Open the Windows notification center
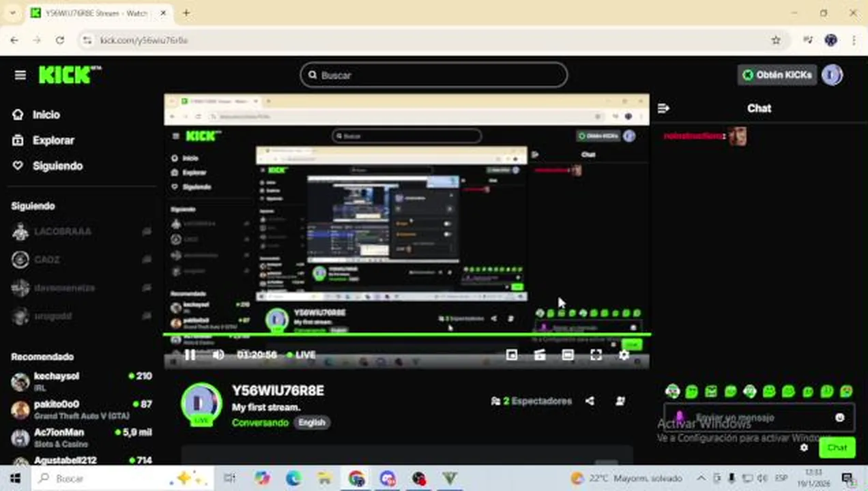This screenshot has width=868, height=491. [848, 479]
